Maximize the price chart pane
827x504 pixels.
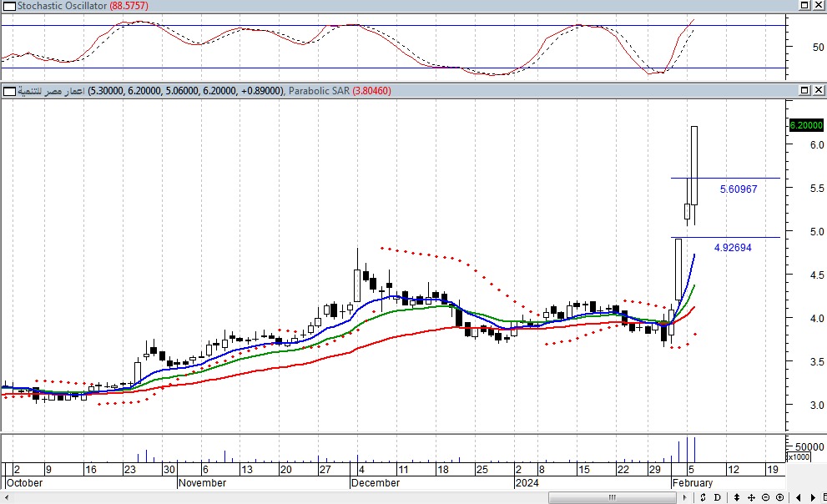(x=804, y=90)
